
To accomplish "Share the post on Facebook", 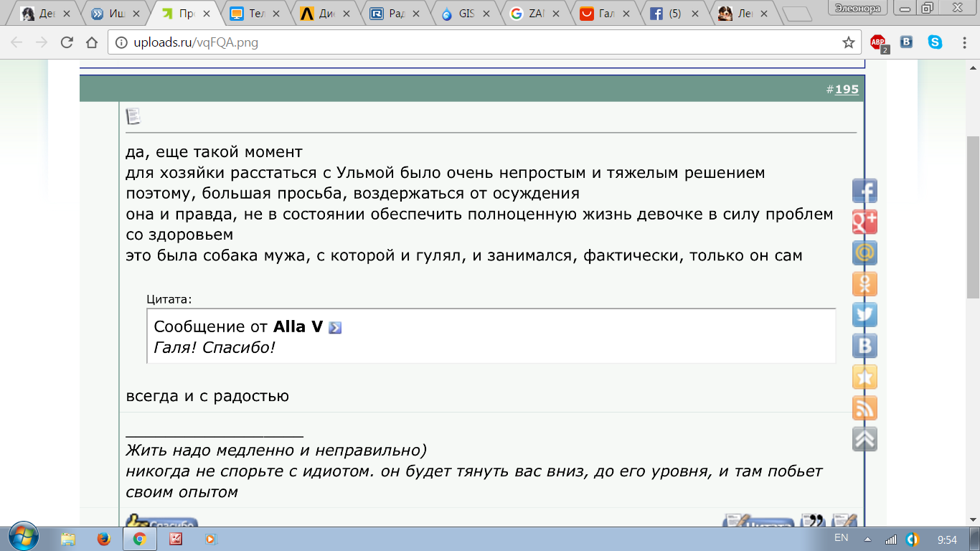I will pos(864,192).
